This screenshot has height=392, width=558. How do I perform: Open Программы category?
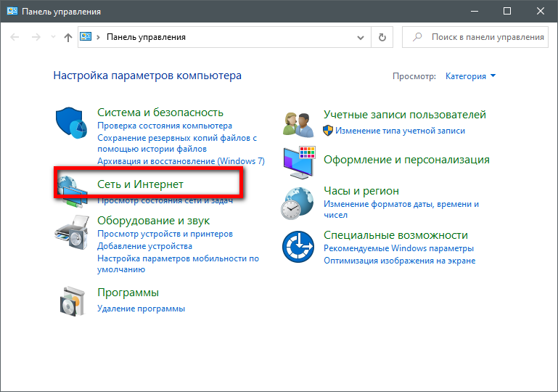click(128, 293)
